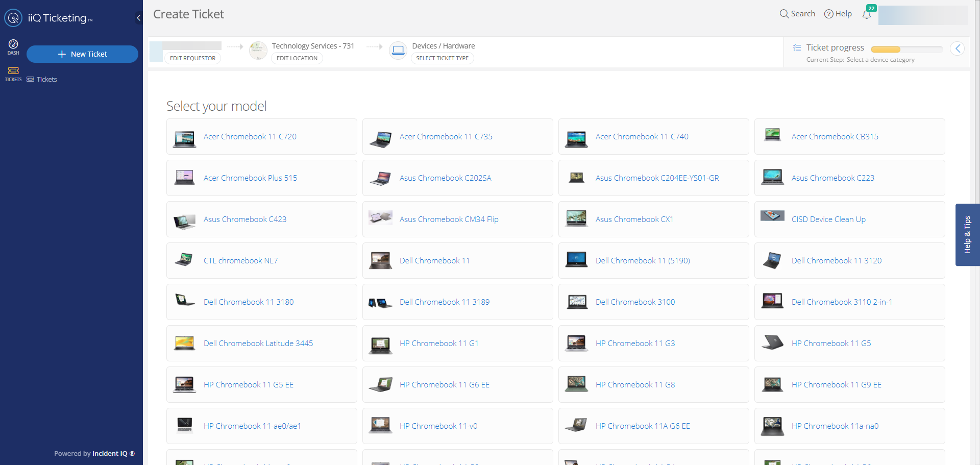Click the Devices / Hardware laptop icon
The image size is (980, 465).
pyautogui.click(x=398, y=51)
